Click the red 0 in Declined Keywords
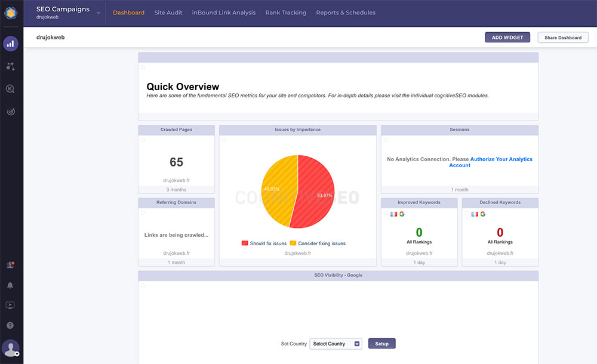This screenshot has height=364, width=597. coord(500,232)
